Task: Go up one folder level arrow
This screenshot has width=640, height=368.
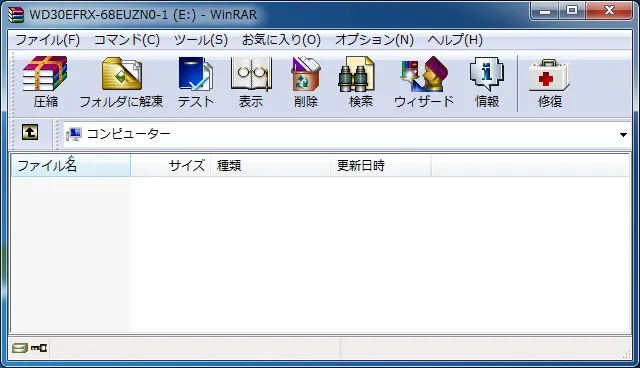Action: 30,133
